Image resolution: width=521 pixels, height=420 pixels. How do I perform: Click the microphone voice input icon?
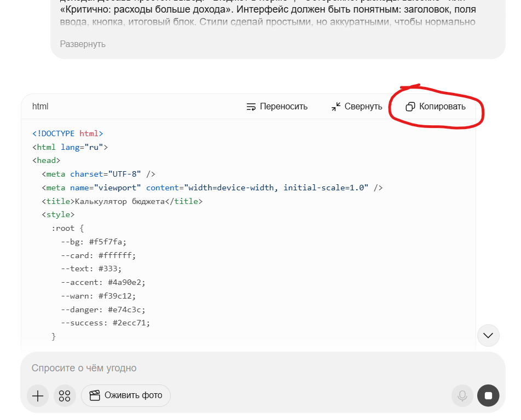click(462, 396)
